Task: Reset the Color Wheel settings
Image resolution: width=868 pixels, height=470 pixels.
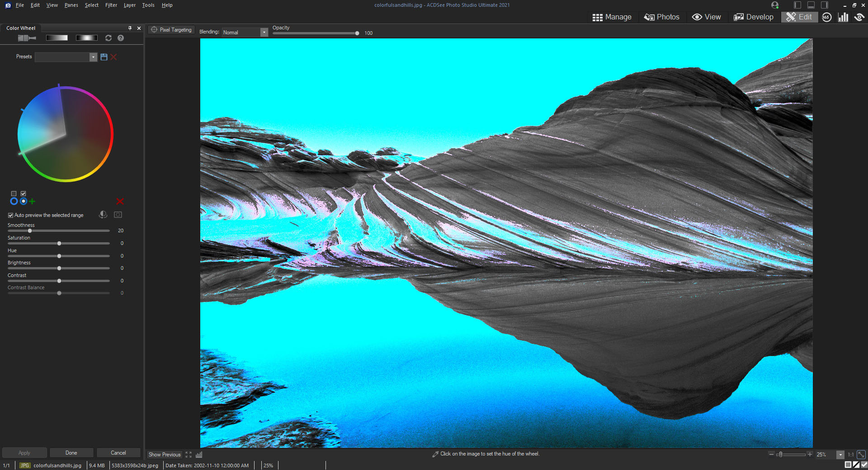Action: (108, 38)
